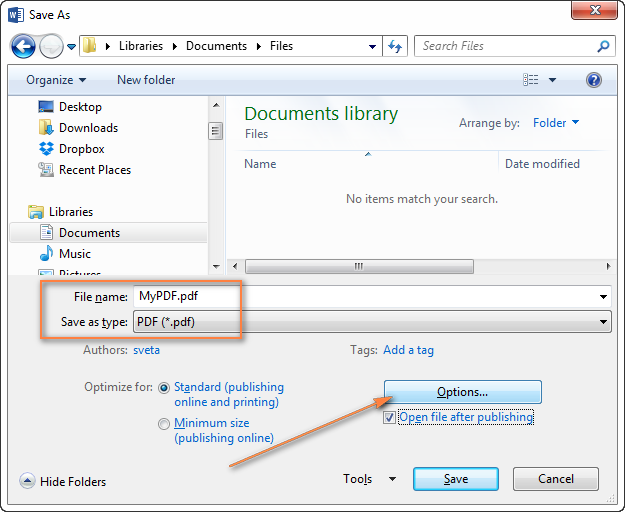Click New folder in toolbar
625x512 pixels.
(146, 80)
